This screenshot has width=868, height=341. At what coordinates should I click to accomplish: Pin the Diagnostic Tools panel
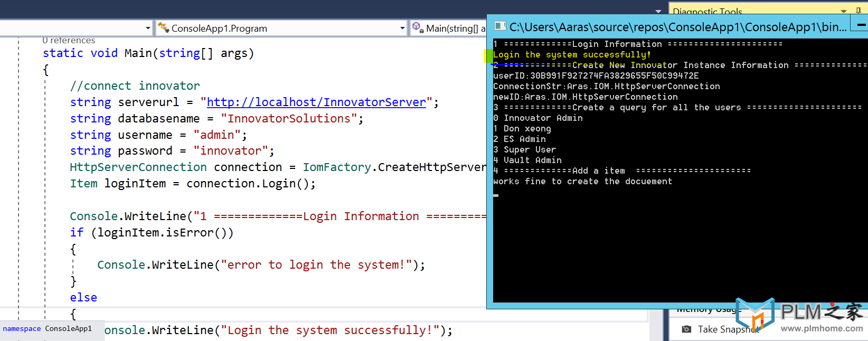coord(858,11)
